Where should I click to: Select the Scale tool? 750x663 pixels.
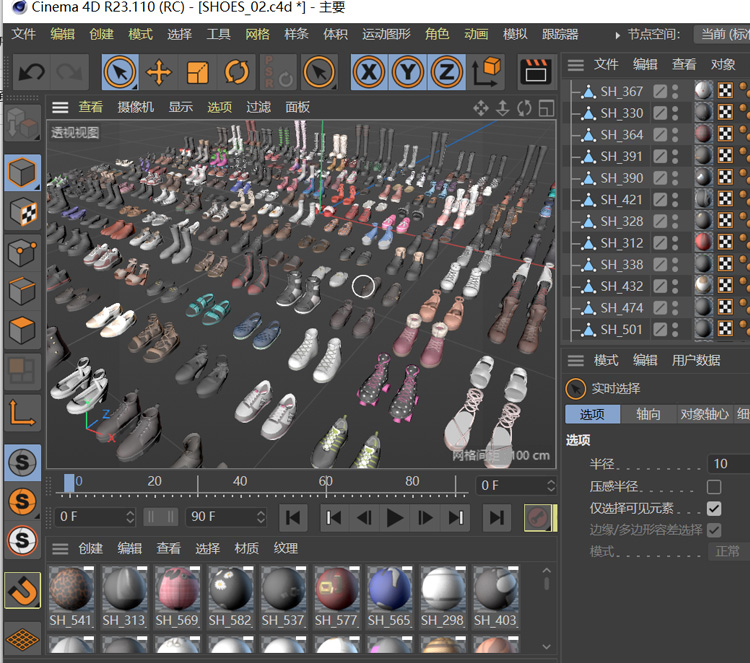coord(198,72)
